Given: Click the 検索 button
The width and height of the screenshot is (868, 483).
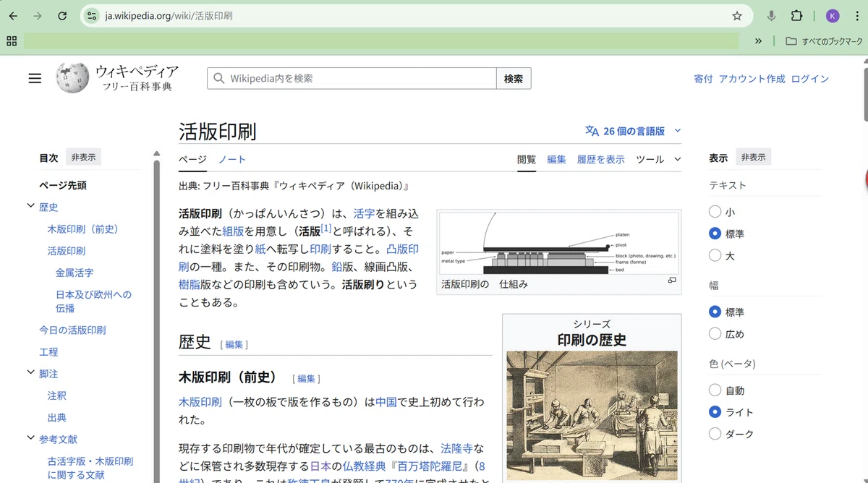Looking at the screenshot, I should tap(514, 79).
